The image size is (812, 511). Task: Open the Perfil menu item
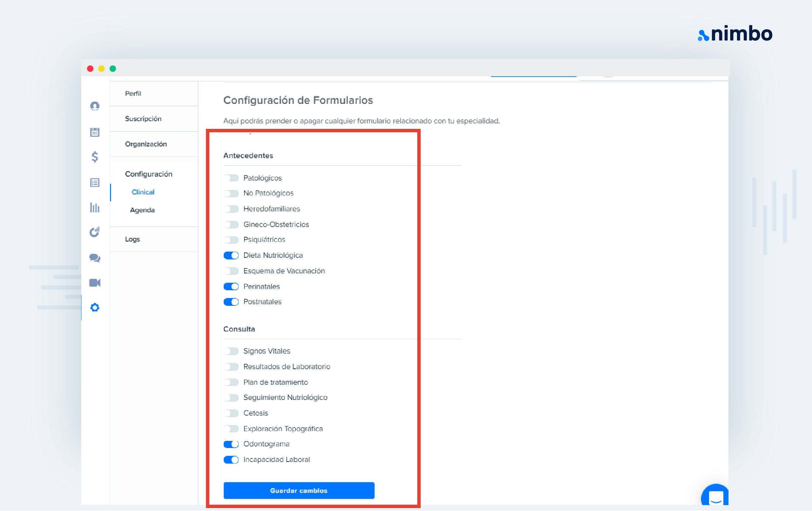click(x=133, y=94)
